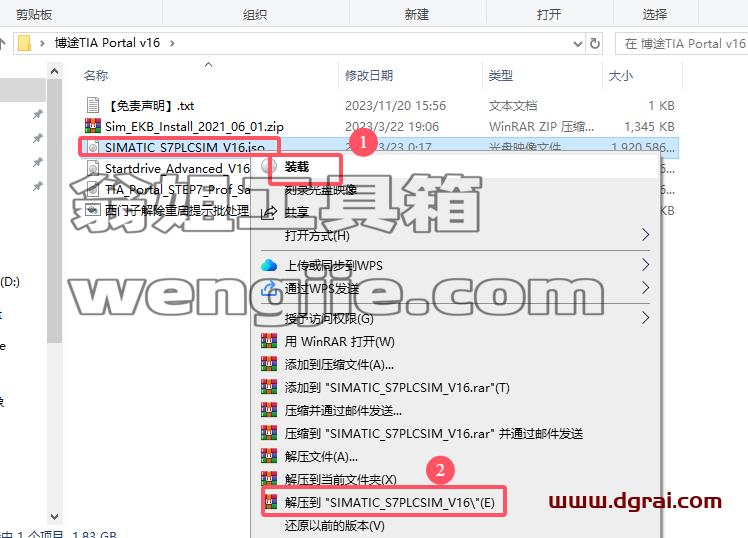Choose 还原以前的版本(V)
Screen dimensions: 748x538
pos(456,525)
